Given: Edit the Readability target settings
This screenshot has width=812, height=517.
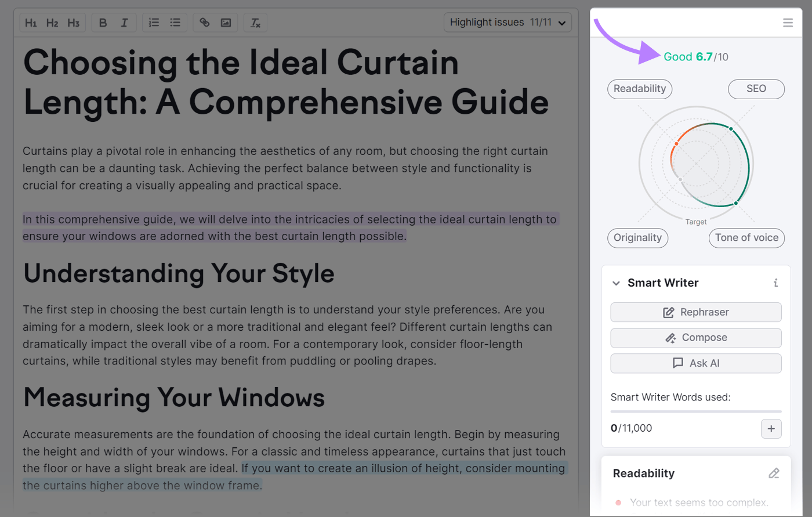Looking at the screenshot, I should tap(774, 473).
